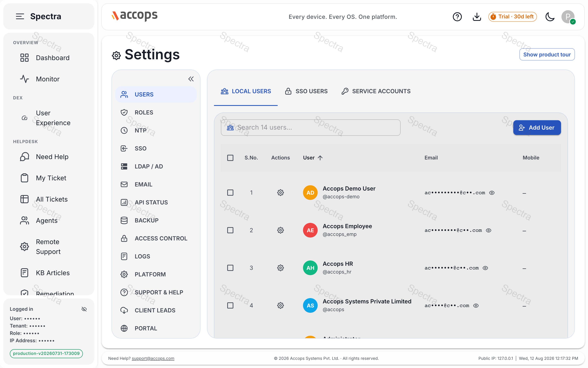The width and height of the screenshot is (588, 368).
Task: Click the AS avatar of Accops Systems
Action: pos(310,305)
